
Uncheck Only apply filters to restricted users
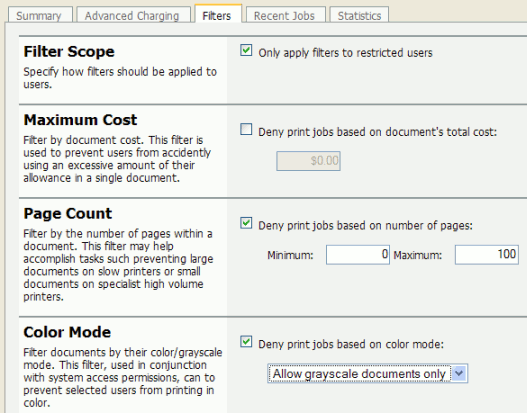point(246,50)
